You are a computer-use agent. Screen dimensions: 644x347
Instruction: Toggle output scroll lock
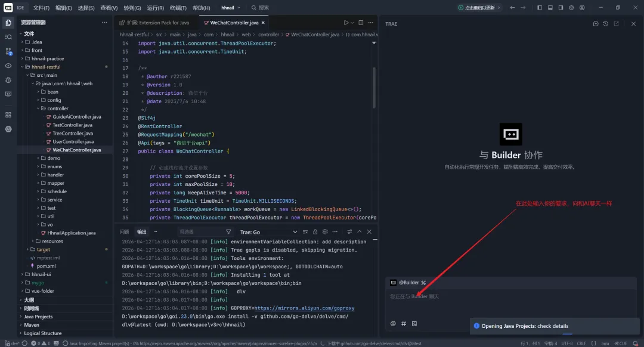[x=315, y=231]
